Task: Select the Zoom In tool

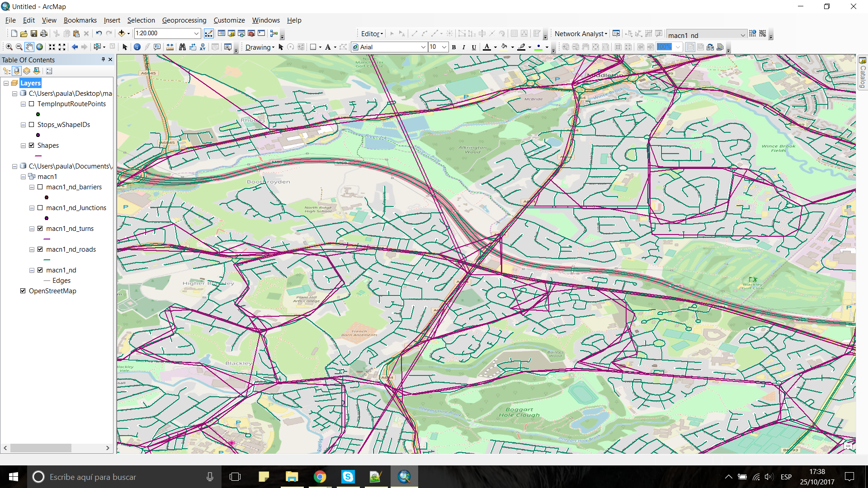Action: pyautogui.click(x=9, y=47)
